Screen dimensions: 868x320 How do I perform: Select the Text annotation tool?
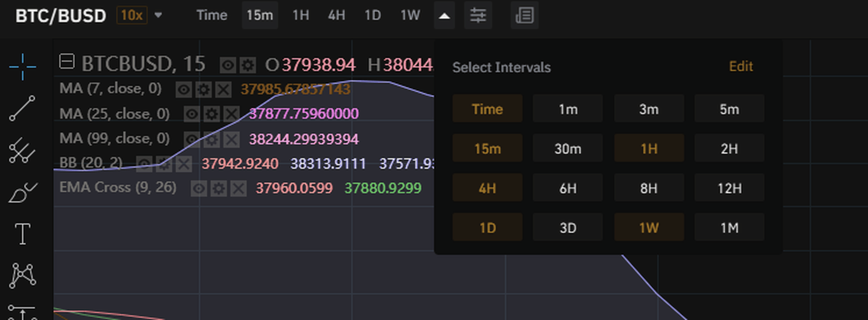(22, 234)
